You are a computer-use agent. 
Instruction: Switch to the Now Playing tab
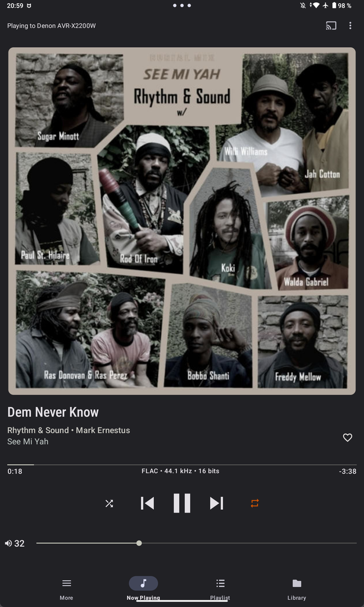click(x=143, y=588)
